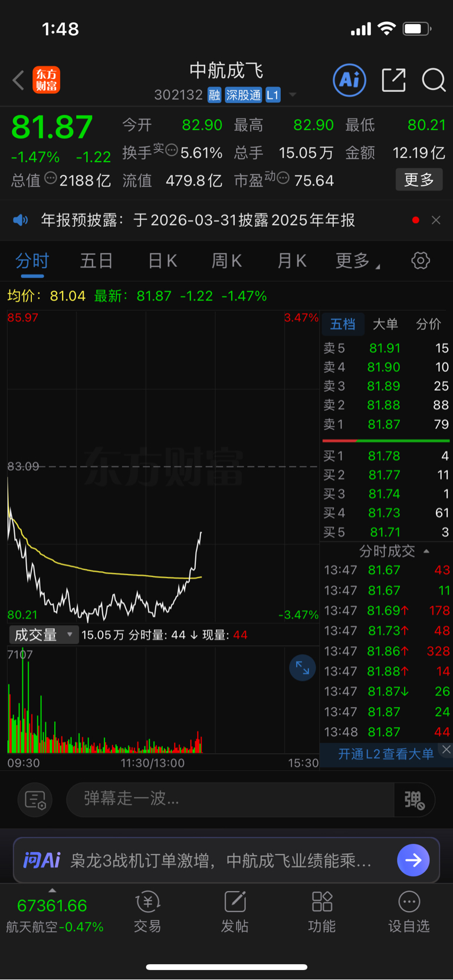
Task: Open the 发帖 post icon
Action: coord(235,912)
